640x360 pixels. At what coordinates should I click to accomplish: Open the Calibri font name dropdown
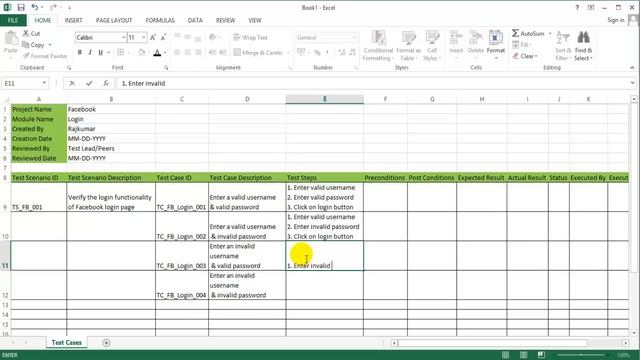click(x=123, y=38)
